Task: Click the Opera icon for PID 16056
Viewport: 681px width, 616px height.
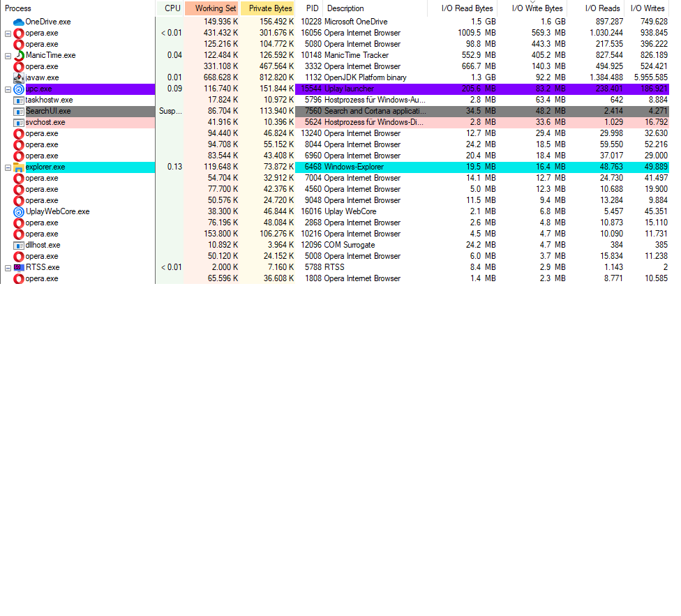Action: (19, 33)
